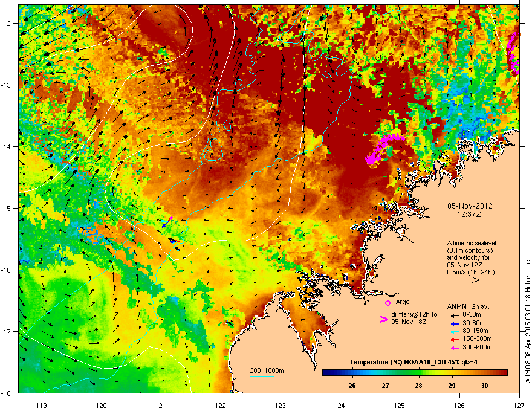Image resolution: width=532 pixels, height=411 pixels.
Task: Click the -12 latitude axis label
Action: [x=6, y=24]
